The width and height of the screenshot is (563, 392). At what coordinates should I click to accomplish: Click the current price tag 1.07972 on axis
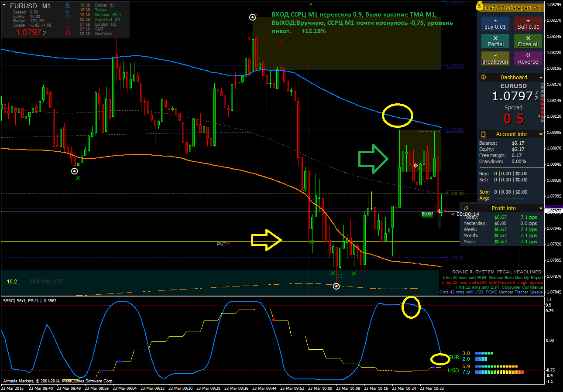pyautogui.click(x=553, y=211)
